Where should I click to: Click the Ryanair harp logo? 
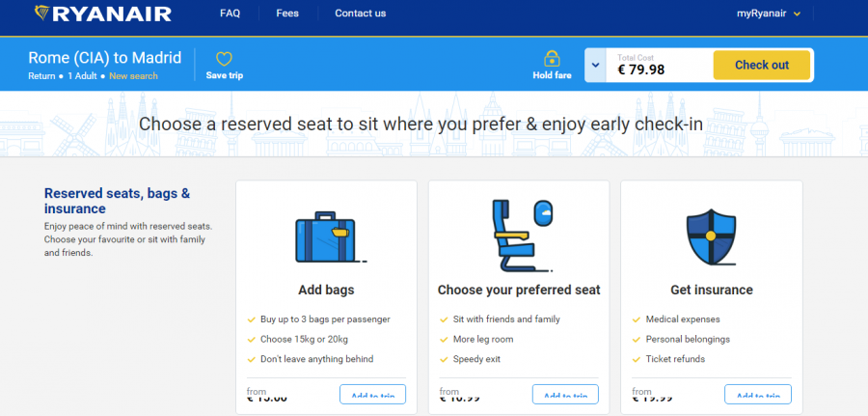tap(42, 13)
